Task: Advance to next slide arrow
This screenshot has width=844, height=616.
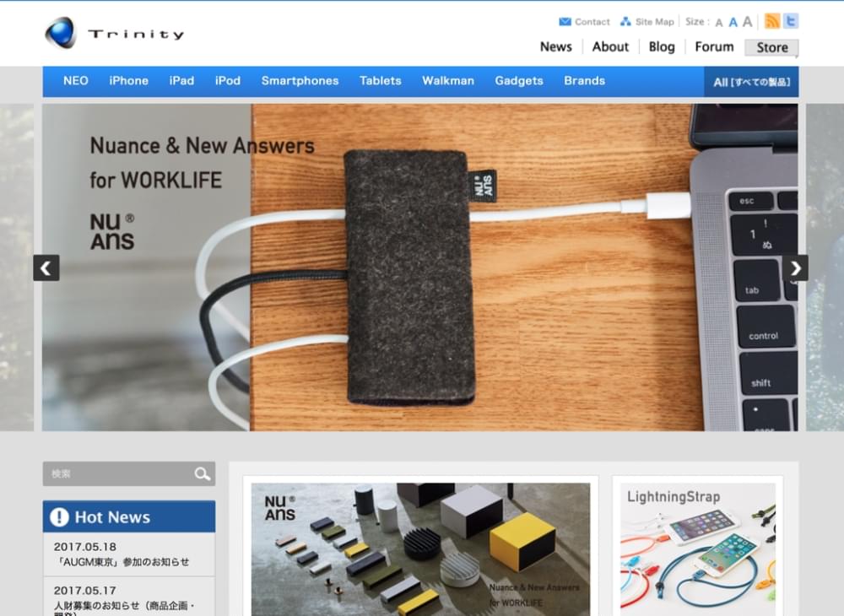Action: pyautogui.click(x=795, y=268)
